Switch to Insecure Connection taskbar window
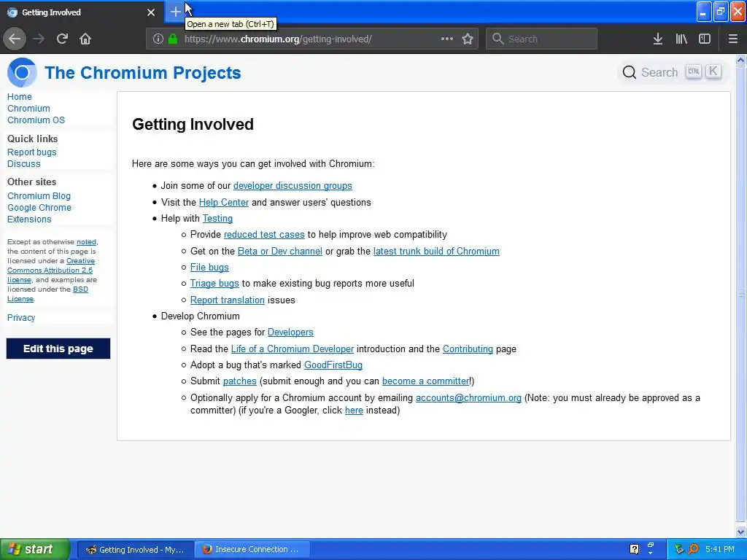 pos(252,550)
